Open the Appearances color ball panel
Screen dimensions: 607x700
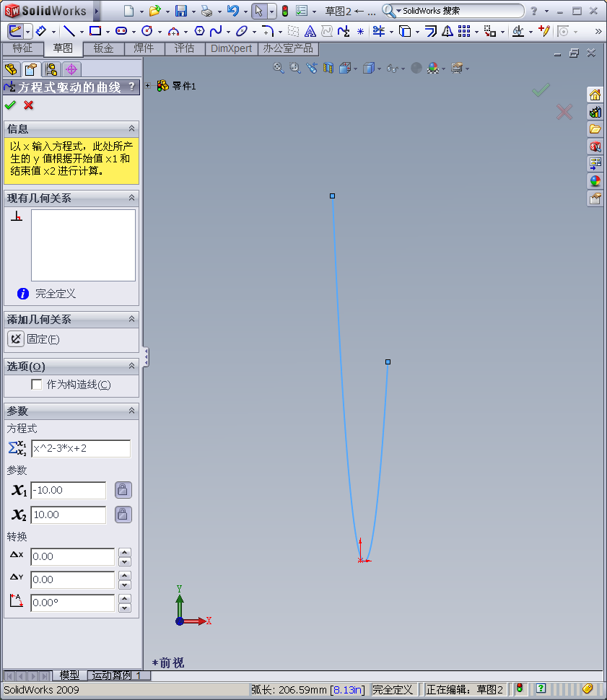tap(595, 181)
